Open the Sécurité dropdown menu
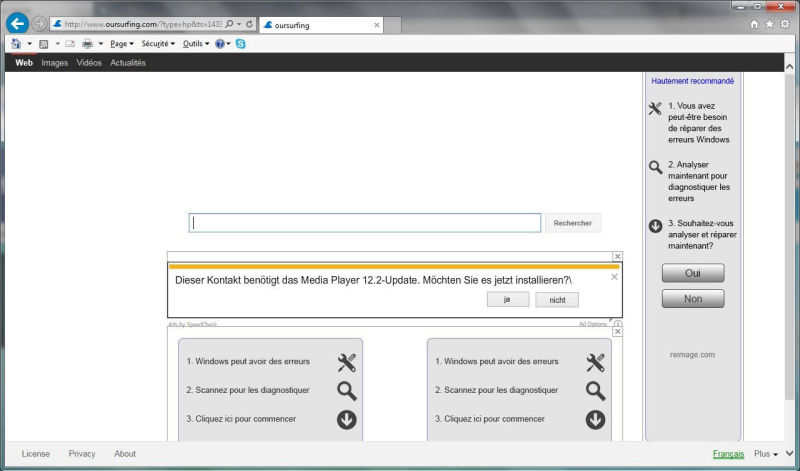This screenshot has height=471, width=800. click(x=158, y=44)
